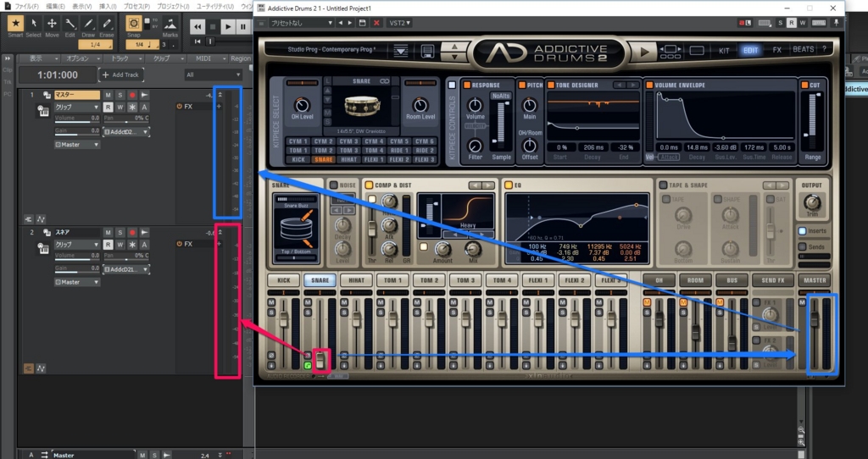Expand the オプション dropdown
The width and height of the screenshot is (868, 459).
point(81,58)
